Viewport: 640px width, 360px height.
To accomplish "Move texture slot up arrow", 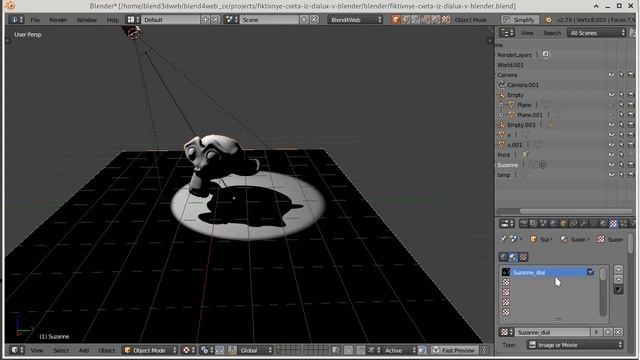I will pyautogui.click(x=618, y=269).
